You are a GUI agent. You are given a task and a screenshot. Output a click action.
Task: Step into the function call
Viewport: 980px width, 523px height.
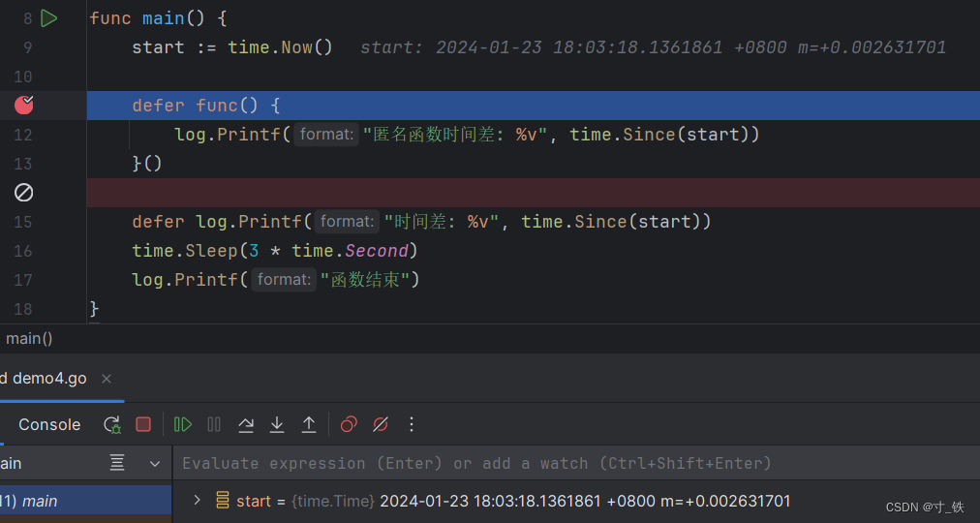tap(277, 424)
